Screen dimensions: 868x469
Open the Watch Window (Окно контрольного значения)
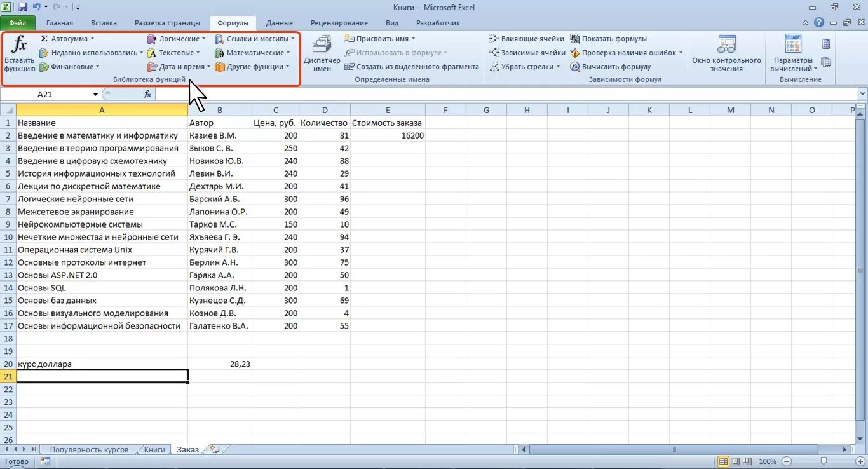726,55
